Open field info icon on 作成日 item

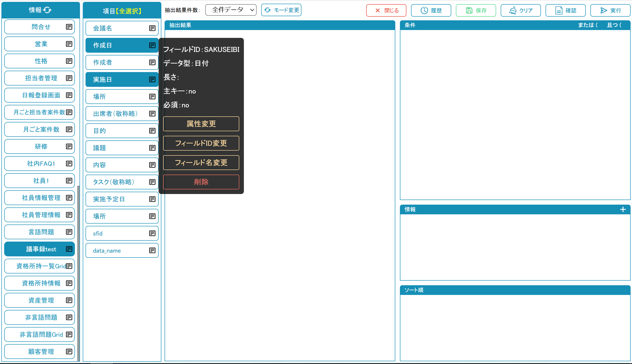pos(152,45)
